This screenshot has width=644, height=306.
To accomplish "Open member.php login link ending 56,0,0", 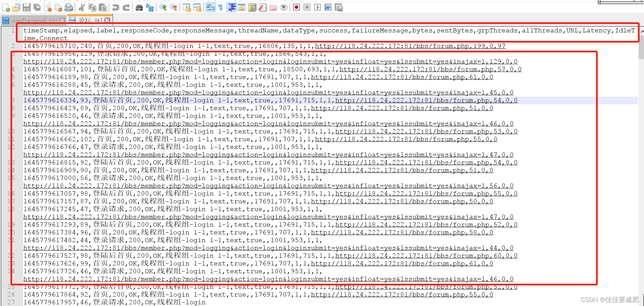I will pyautogui.click(x=268, y=186).
